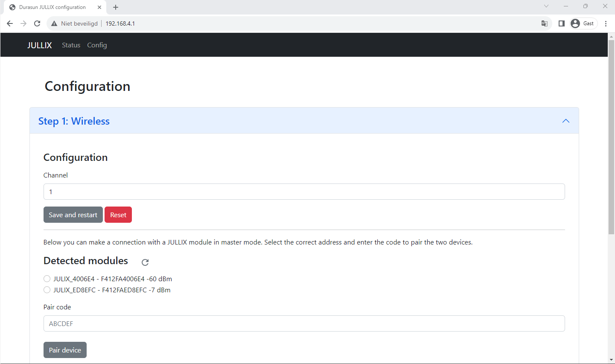Open a new browser tab
Image resolution: width=615 pixels, height=364 pixels.
pos(116,7)
